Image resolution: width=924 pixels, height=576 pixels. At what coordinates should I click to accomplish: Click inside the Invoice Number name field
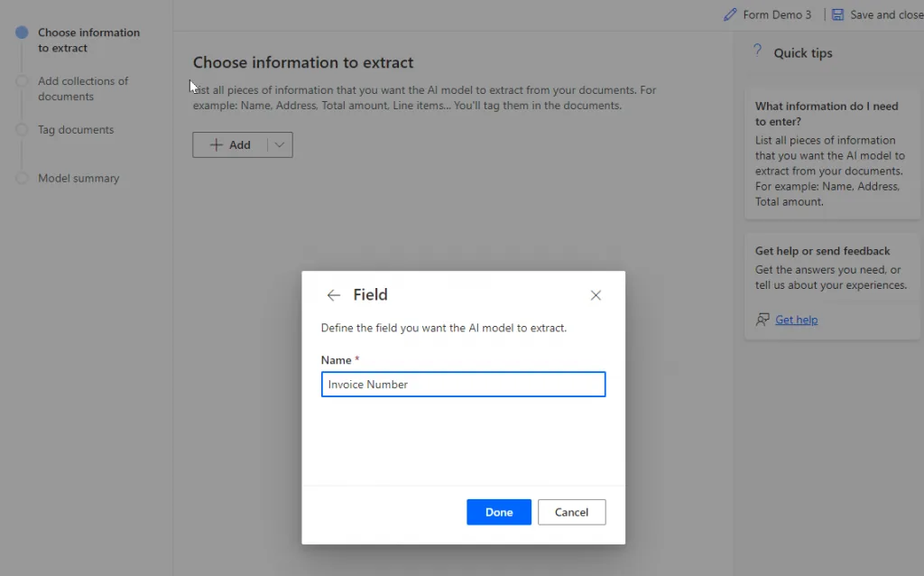(x=463, y=384)
